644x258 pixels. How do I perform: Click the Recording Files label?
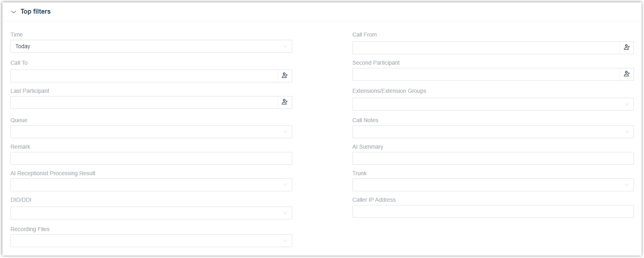coord(30,229)
